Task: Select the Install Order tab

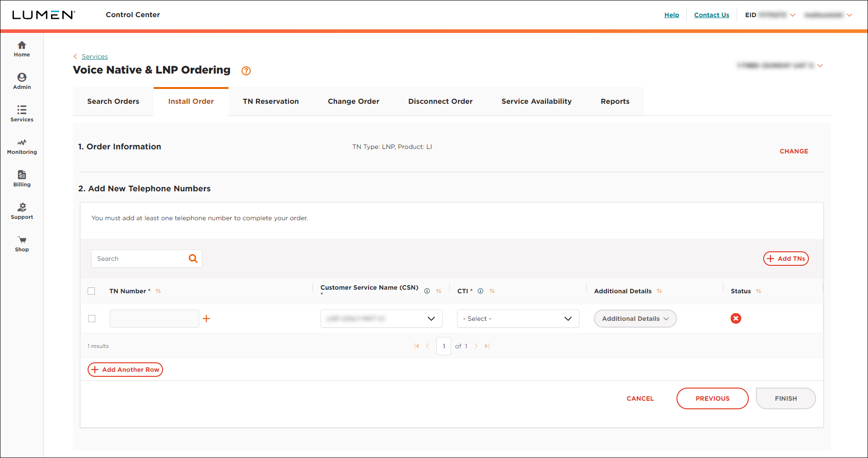Action: [191, 102]
